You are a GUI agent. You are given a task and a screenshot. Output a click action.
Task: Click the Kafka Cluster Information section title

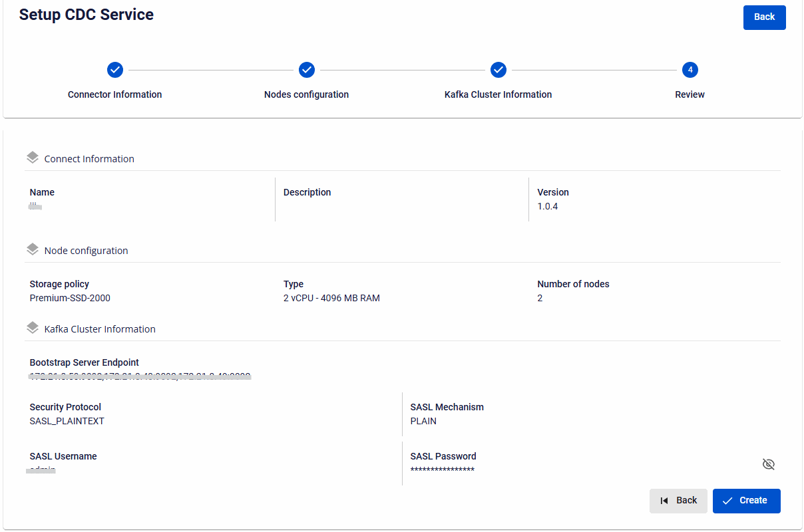(x=100, y=329)
